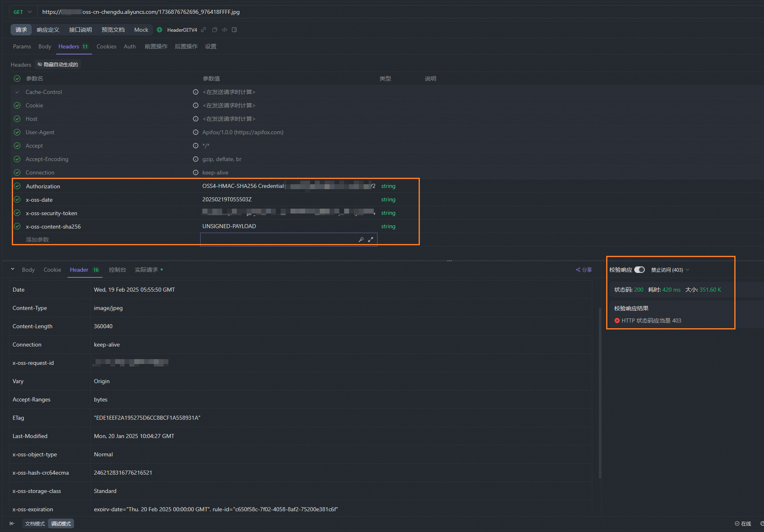Open the GET method dropdown

click(23, 12)
